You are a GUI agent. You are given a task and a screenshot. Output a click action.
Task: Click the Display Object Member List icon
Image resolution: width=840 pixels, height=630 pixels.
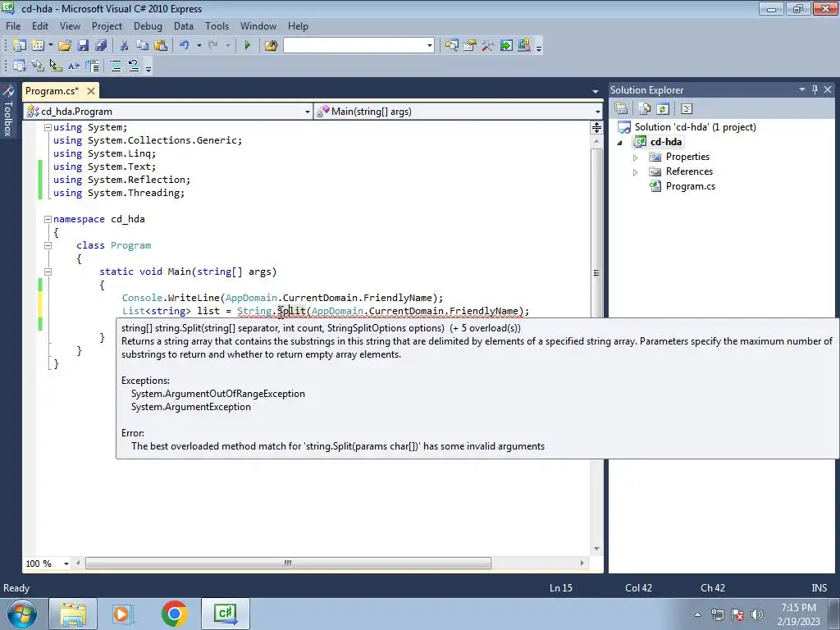20,66
